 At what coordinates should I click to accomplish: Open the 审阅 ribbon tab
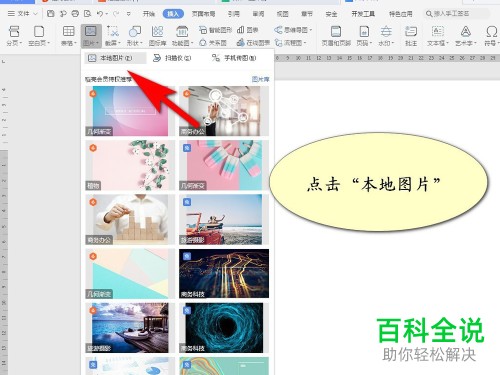pyautogui.click(x=258, y=14)
